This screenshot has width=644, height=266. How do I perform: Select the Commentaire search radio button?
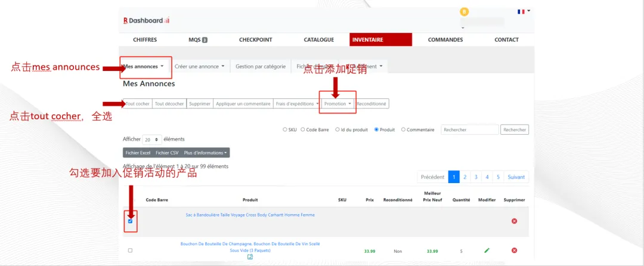point(403,129)
